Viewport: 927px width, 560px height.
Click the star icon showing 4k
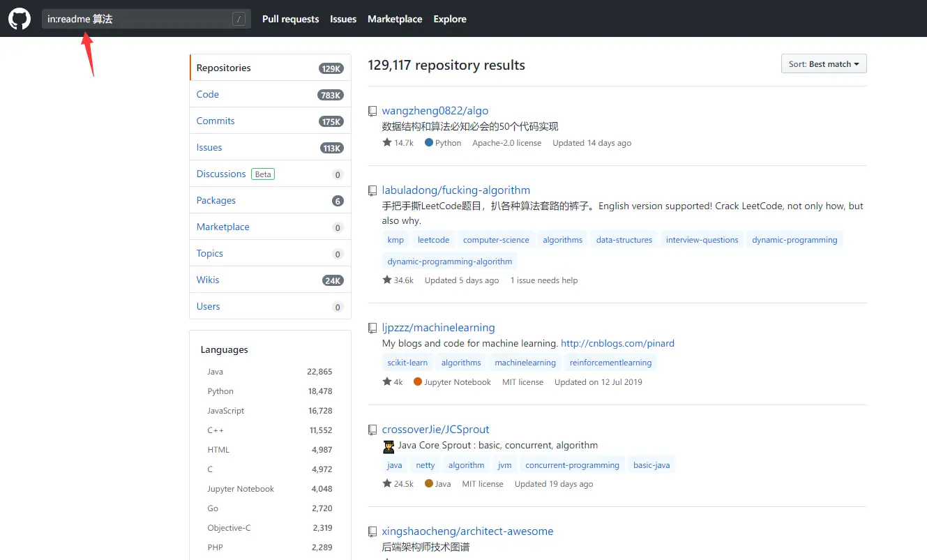coord(387,381)
